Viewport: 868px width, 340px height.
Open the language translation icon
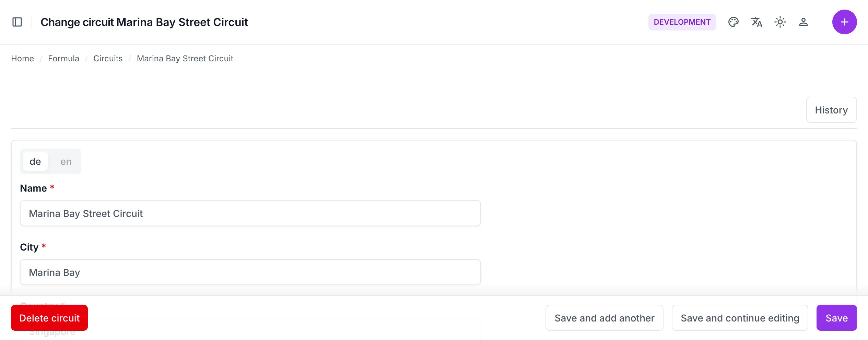click(x=756, y=22)
